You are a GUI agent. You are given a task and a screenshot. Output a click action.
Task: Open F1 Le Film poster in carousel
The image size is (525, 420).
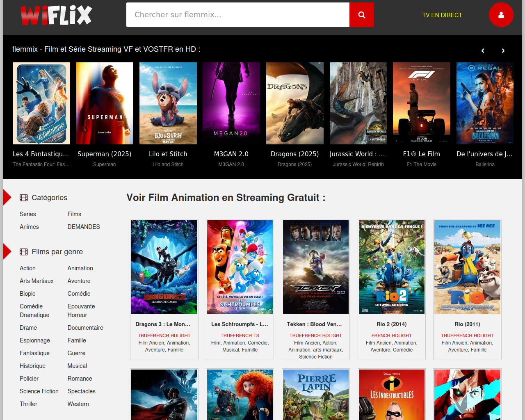click(422, 103)
